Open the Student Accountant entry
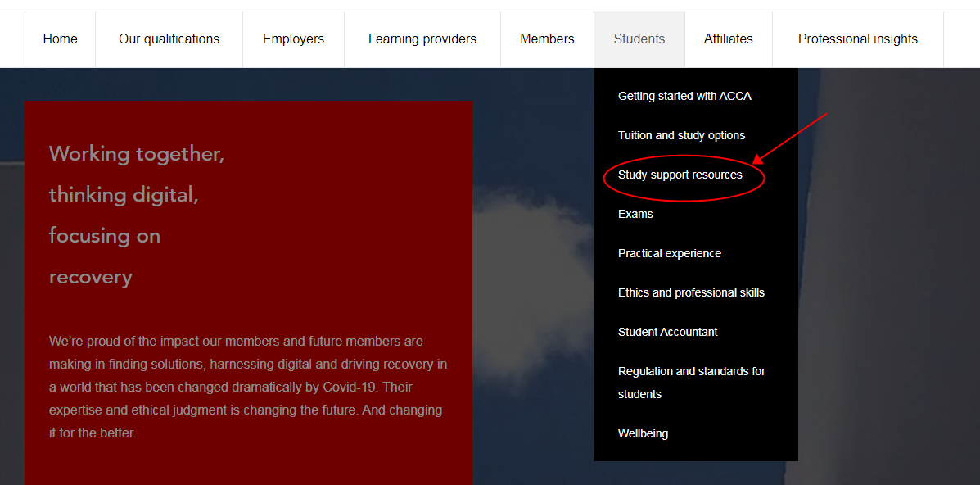The width and height of the screenshot is (980, 485). pos(667,333)
